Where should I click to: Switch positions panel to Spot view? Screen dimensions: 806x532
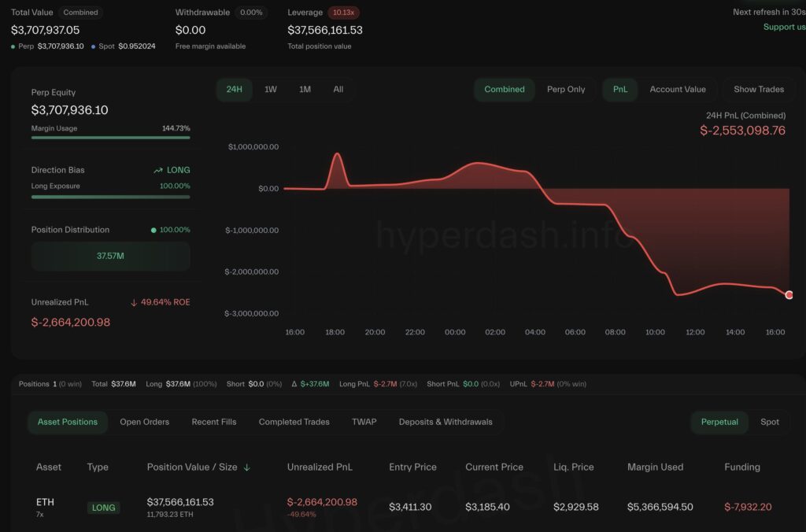pyautogui.click(x=769, y=422)
